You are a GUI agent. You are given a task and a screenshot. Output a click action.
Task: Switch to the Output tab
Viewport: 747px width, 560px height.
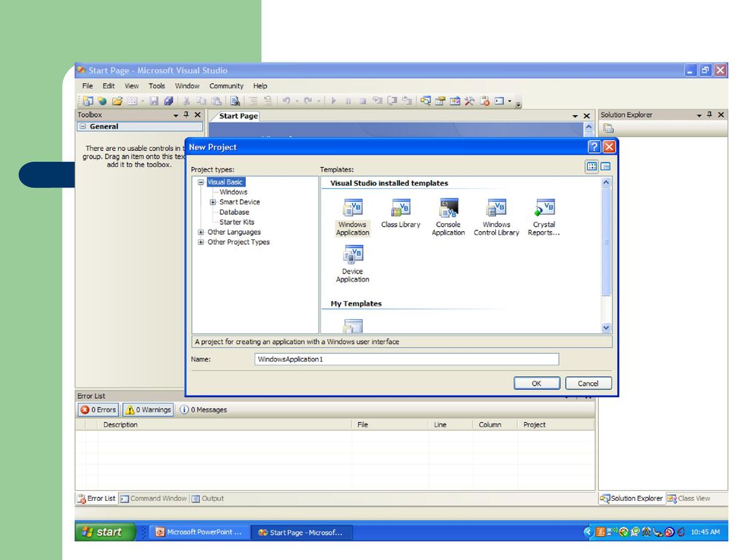click(208, 498)
